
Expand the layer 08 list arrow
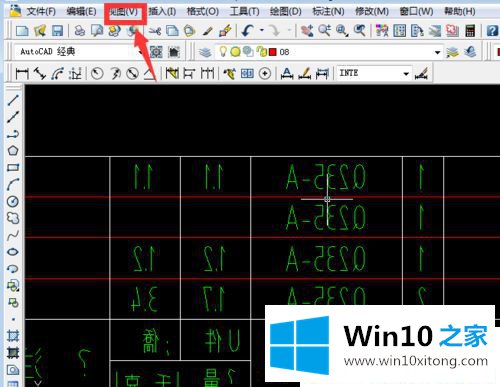tap(437, 52)
